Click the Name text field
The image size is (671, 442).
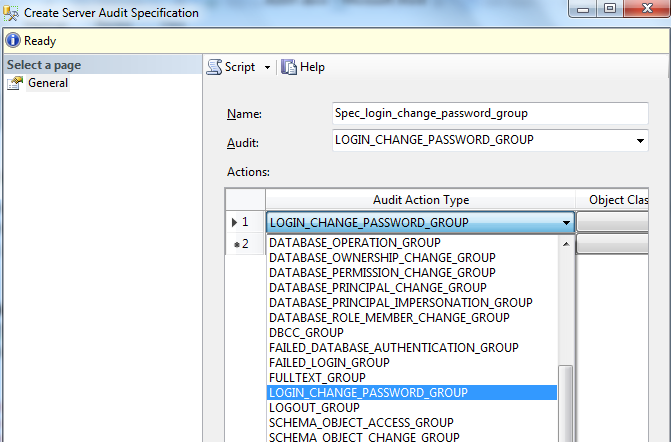490,113
